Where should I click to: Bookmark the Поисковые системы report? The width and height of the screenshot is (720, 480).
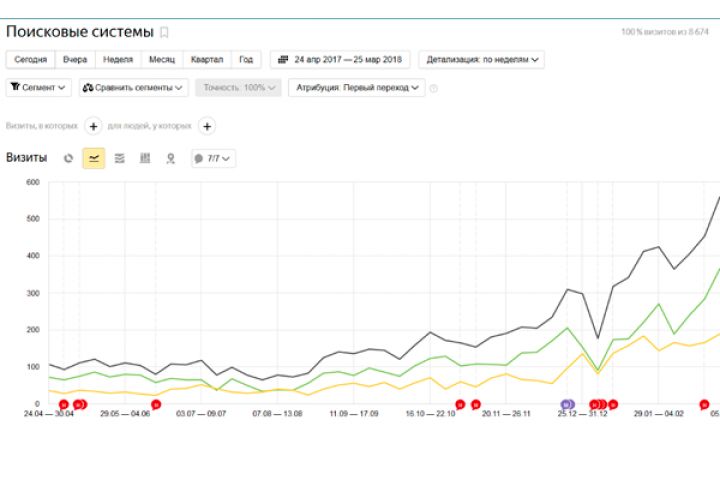[165, 33]
